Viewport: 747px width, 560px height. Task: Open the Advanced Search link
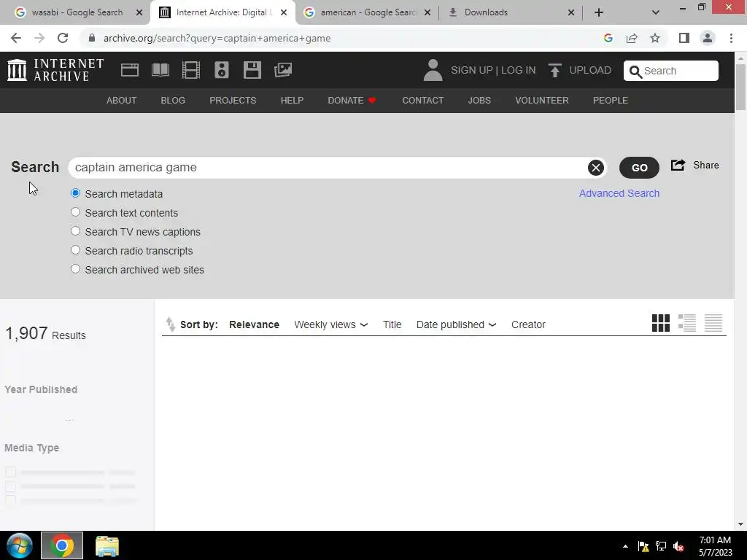tap(619, 193)
